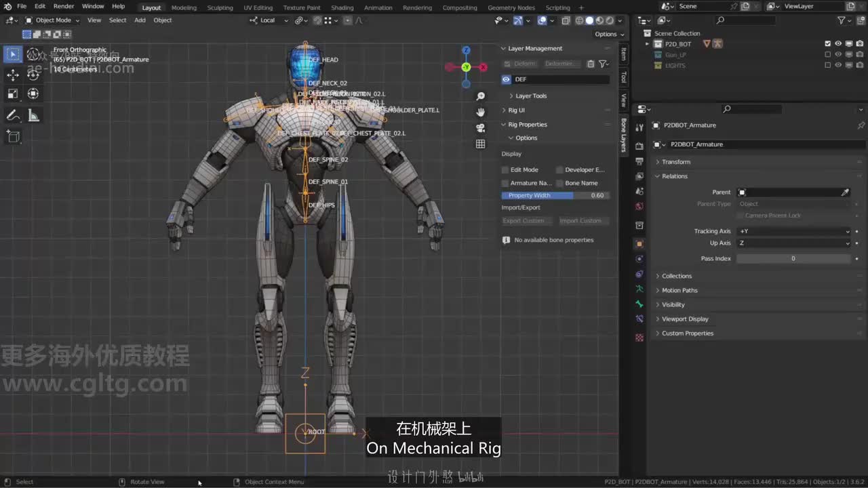
Task: Open the Tracking Axis dropdown
Action: point(793,231)
